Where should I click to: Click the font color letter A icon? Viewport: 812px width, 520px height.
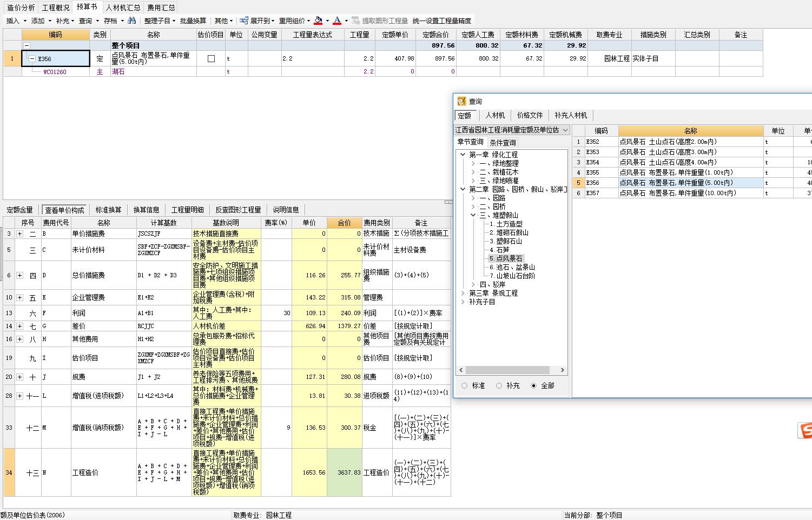click(337, 21)
